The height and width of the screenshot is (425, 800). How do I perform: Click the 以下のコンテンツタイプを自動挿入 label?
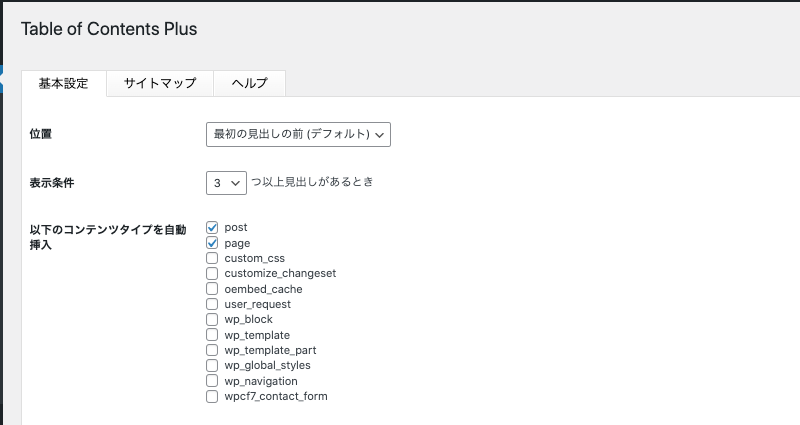pos(108,237)
